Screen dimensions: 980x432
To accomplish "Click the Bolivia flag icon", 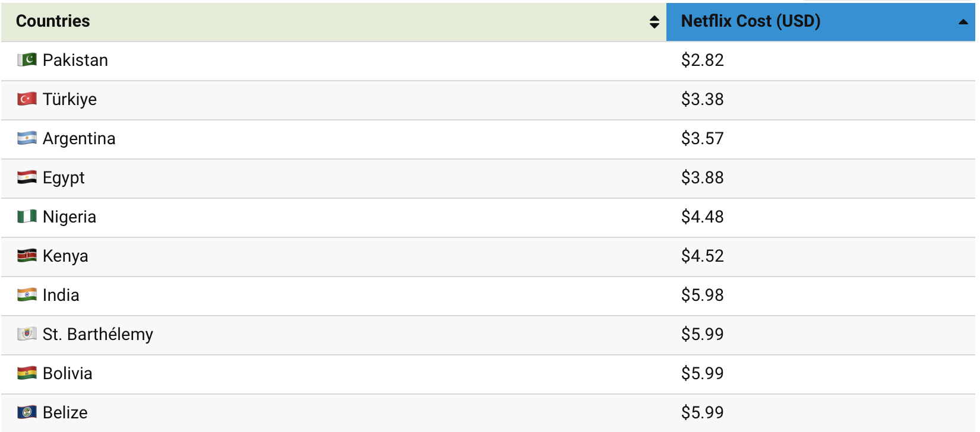I will pyautogui.click(x=26, y=373).
